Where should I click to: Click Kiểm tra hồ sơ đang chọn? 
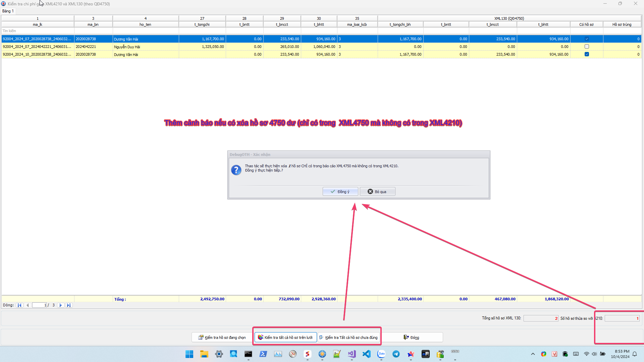[222, 337]
